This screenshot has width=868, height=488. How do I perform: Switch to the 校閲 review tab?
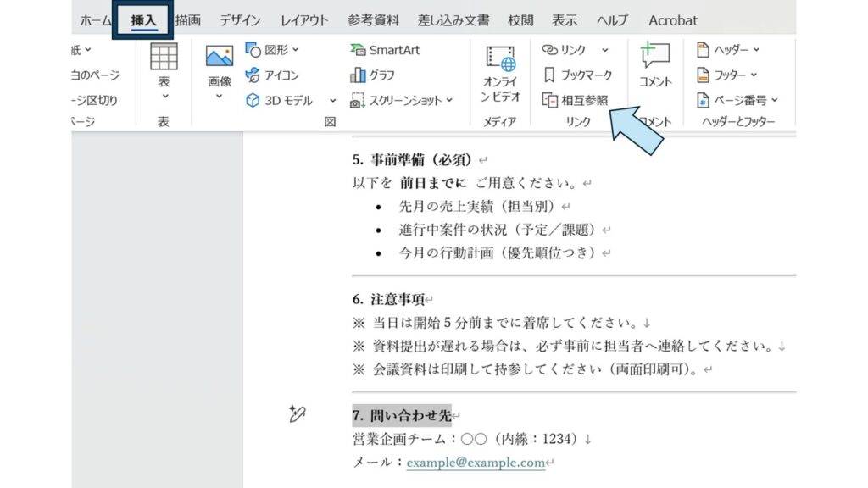pyautogui.click(x=520, y=19)
